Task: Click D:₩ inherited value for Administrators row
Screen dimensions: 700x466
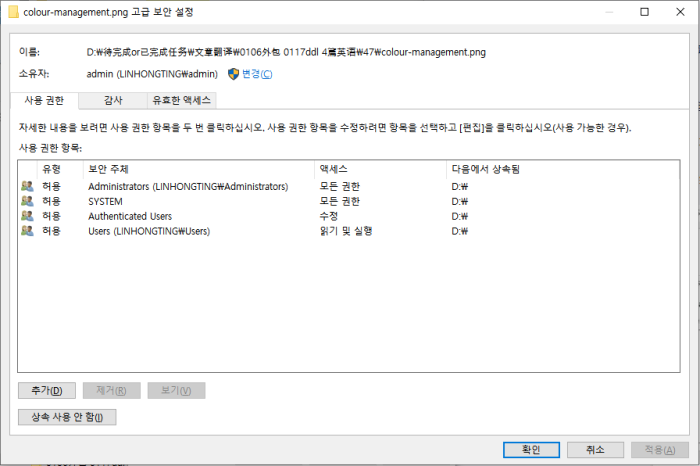Action: coord(460,187)
